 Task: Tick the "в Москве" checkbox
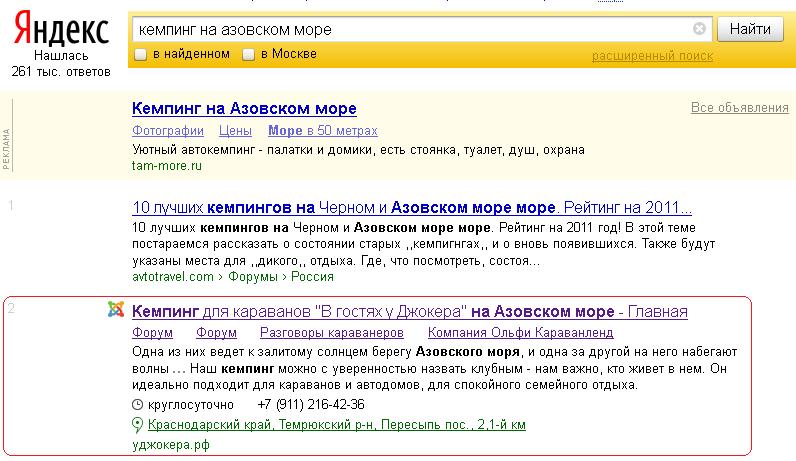[x=248, y=54]
